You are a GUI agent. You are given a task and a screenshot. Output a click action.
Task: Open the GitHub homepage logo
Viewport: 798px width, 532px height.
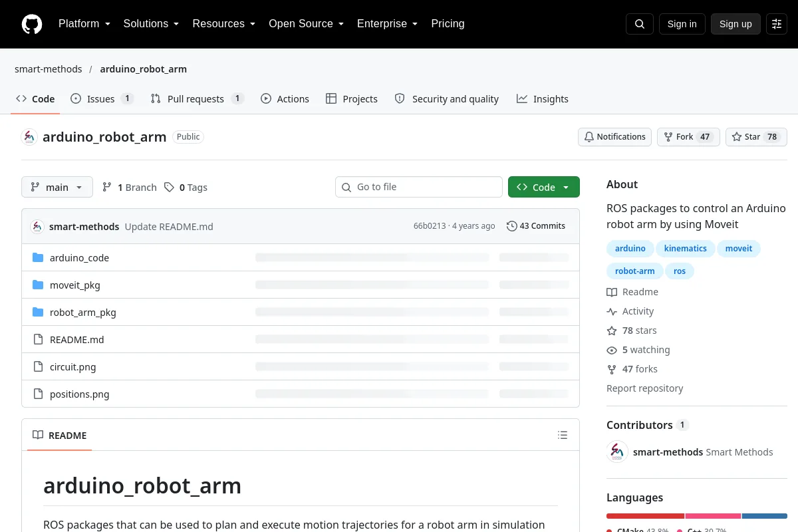point(32,24)
